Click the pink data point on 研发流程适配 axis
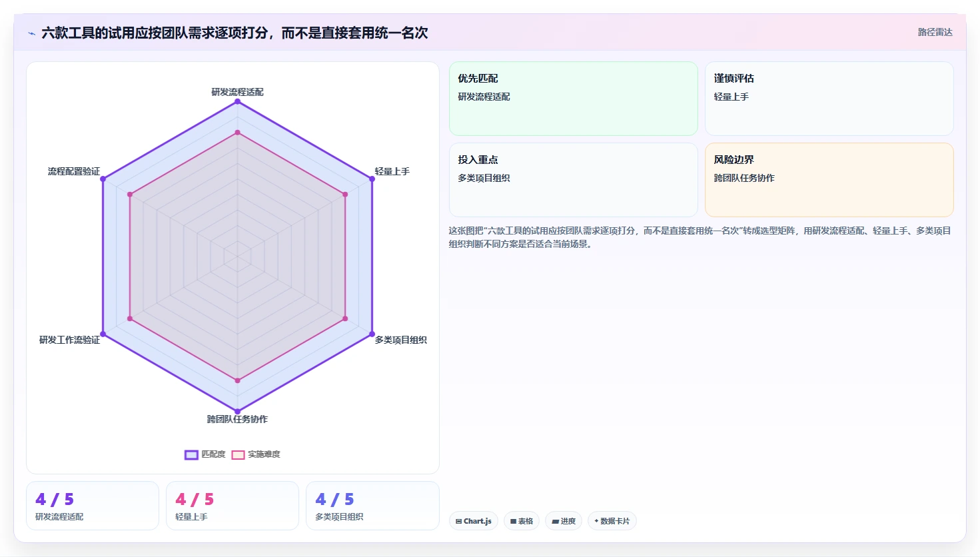Image resolution: width=980 pixels, height=557 pixels. [x=237, y=133]
